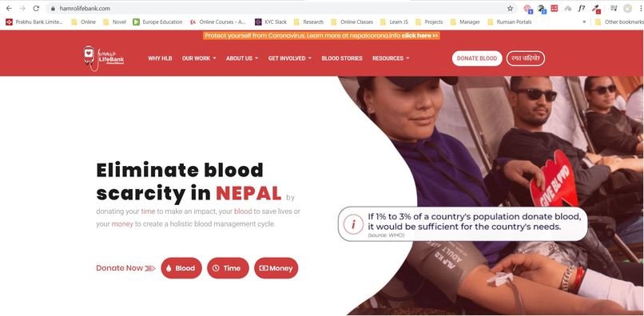The image size is (644, 316).
Task: Choose the Blood donation button
Action: point(181,268)
